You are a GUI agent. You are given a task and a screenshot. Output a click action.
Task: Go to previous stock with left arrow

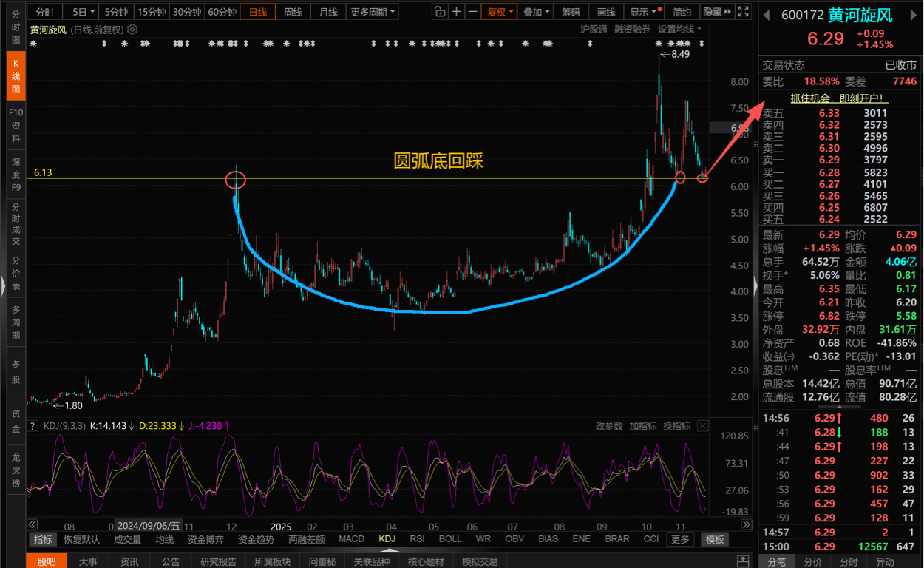tap(767, 16)
